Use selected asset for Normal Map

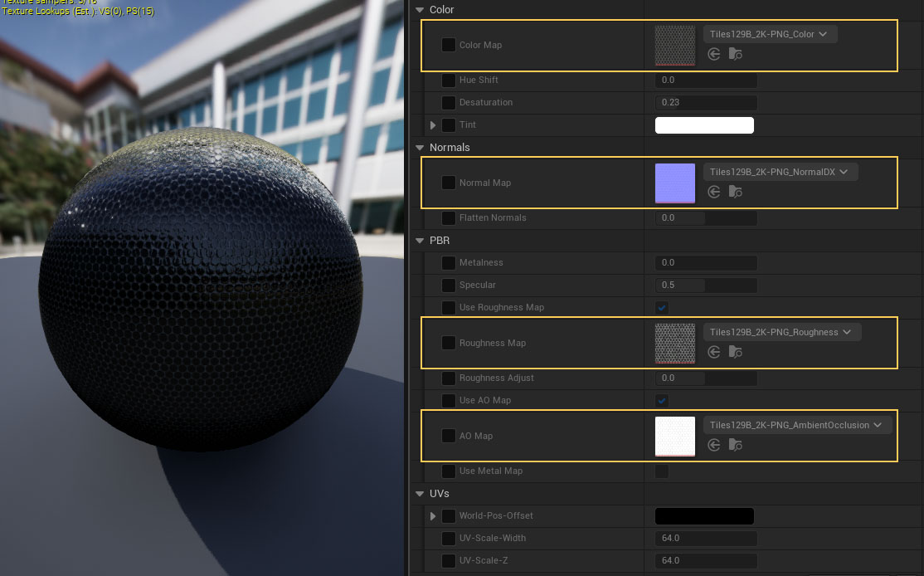click(x=713, y=193)
